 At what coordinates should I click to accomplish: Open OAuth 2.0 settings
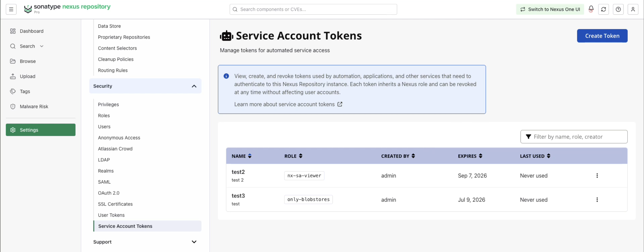tap(109, 193)
